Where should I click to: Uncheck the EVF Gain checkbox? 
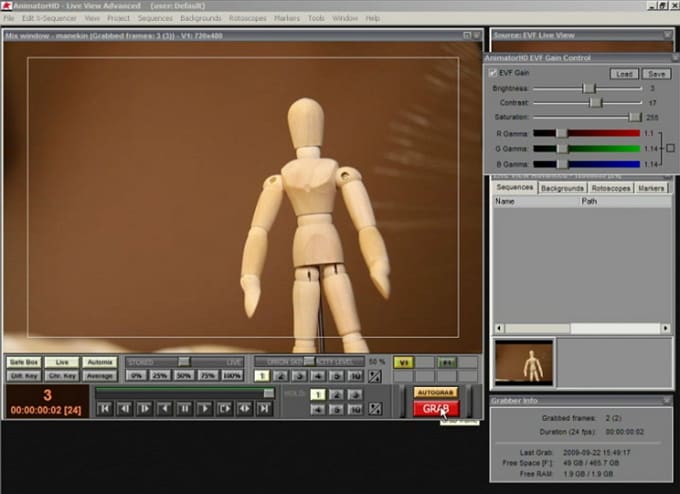pos(493,73)
